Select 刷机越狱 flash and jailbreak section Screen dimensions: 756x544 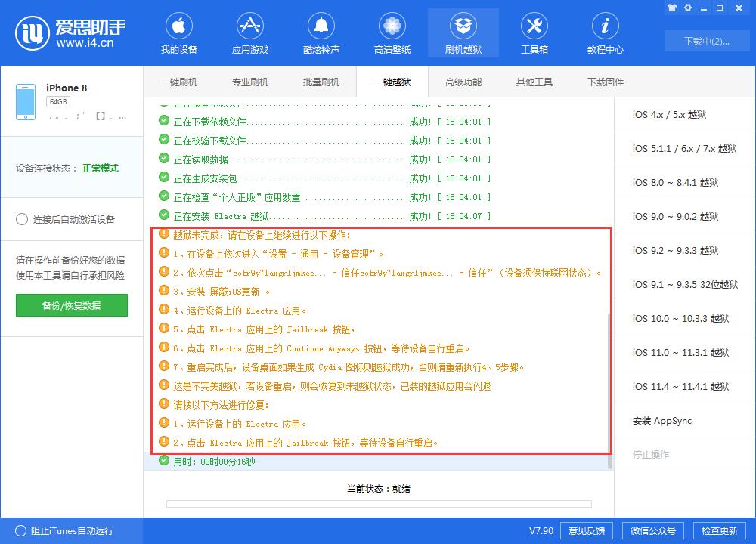[463, 34]
